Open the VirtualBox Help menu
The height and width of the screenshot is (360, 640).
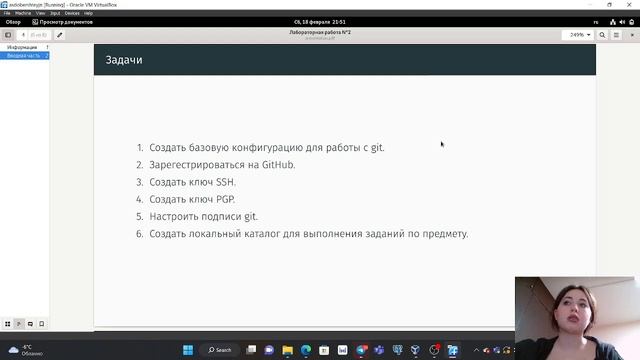point(88,13)
